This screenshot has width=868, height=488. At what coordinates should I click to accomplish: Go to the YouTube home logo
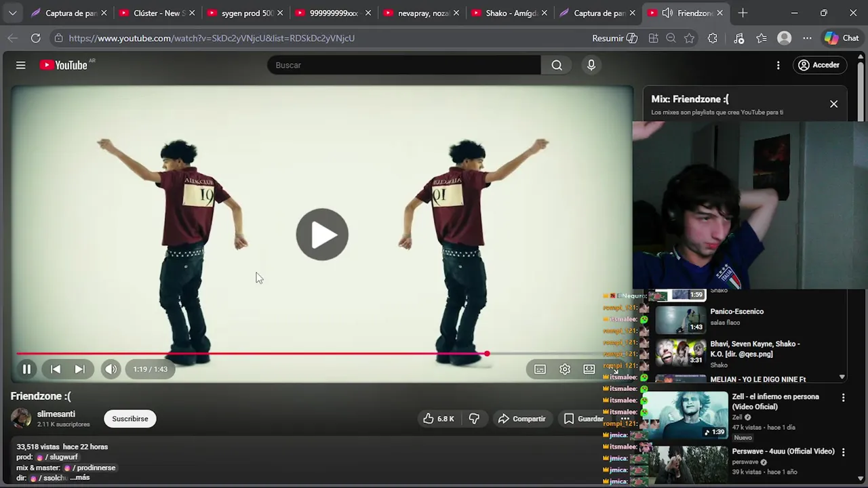tap(63, 65)
